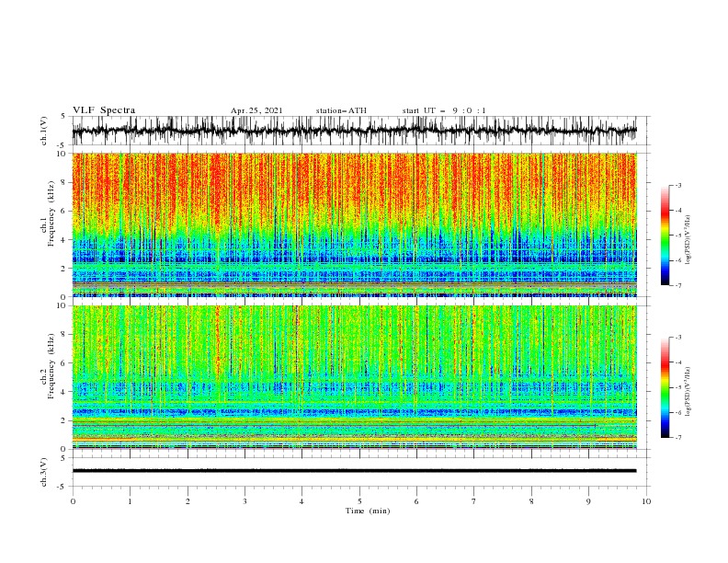Click the "-7" label on ch.1 color bar
This screenshot has width=728, height=563.
678,285
